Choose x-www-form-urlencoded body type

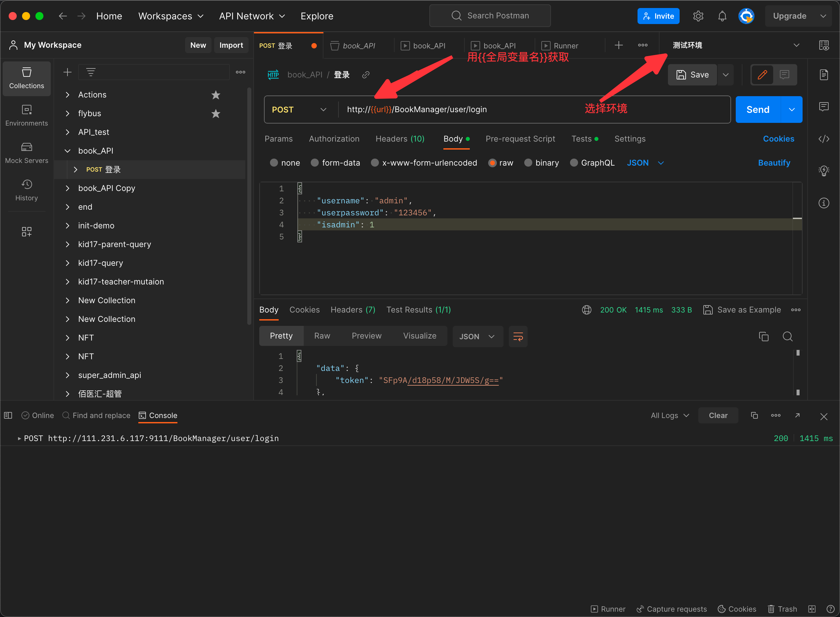[375, 163]
